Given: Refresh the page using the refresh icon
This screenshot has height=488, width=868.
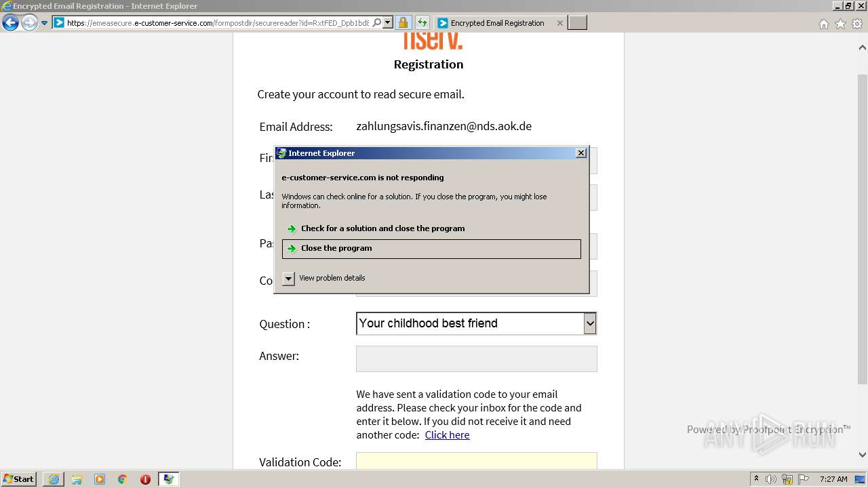Looking at the screenshot, I should click(422, 22).
